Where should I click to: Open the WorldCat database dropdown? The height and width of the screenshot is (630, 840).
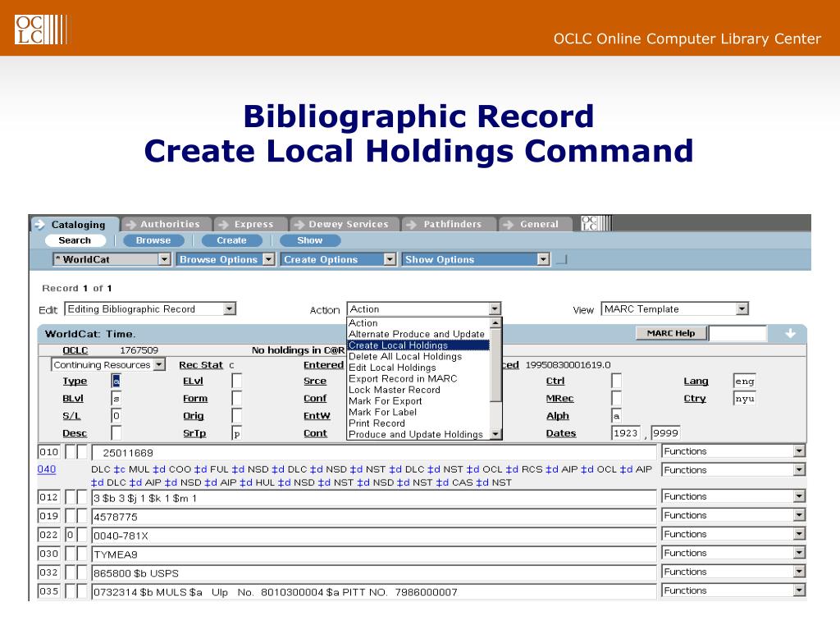coord(112,259)
